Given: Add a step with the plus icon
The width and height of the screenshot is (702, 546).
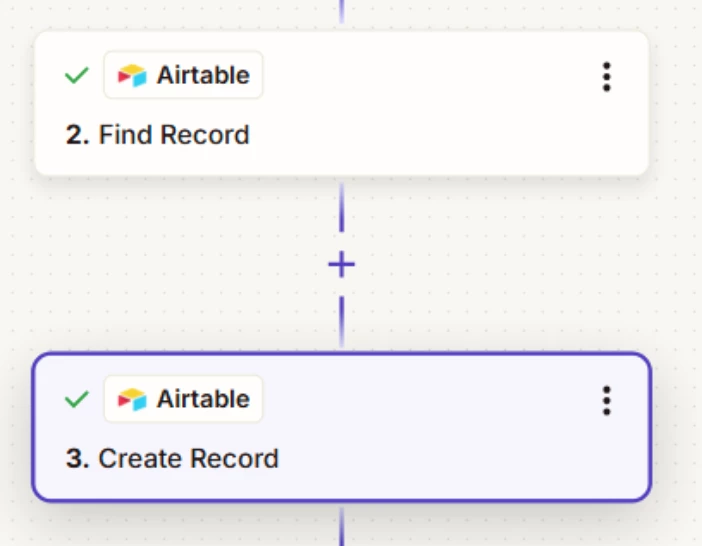Looking at the screenshot, I should pyautogui.click(x=342, y=264).
